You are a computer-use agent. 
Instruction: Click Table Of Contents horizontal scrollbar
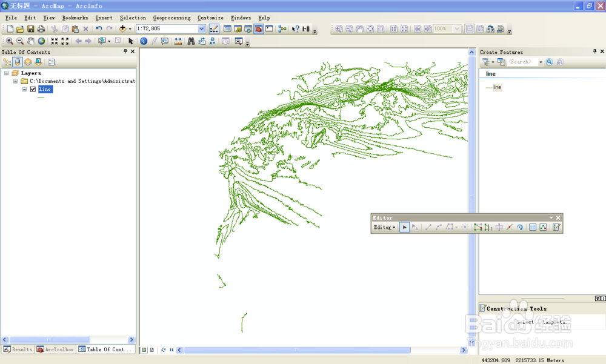68,340
